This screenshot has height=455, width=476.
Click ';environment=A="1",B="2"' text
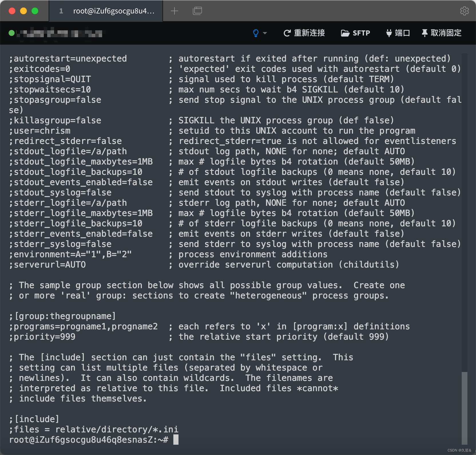(70, 254)
